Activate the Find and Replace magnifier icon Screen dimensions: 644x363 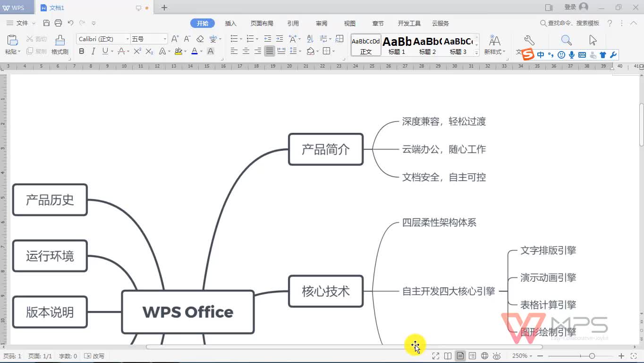[566, 40]
